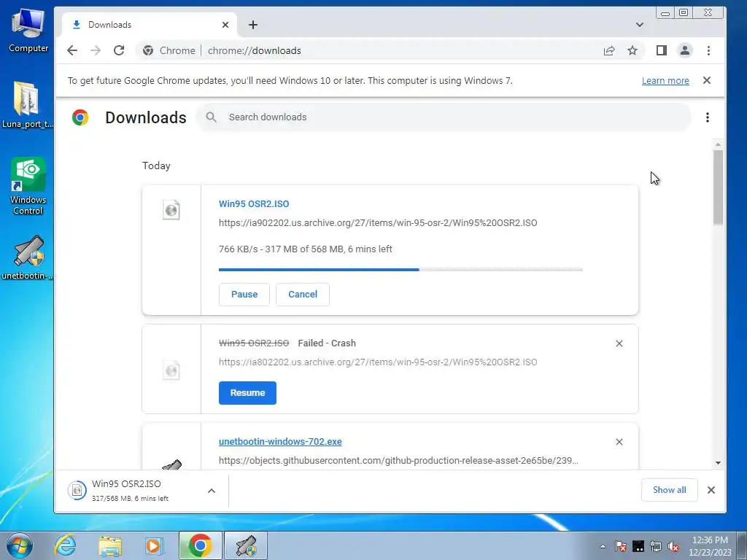Close the bottom download shelf
Viewport: 747px width, 560px height.
(x=711, y=490)
